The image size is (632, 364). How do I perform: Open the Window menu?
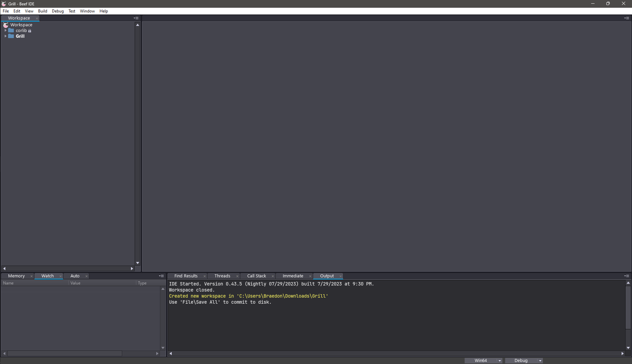pyautogui.click(x=87, y=11)
